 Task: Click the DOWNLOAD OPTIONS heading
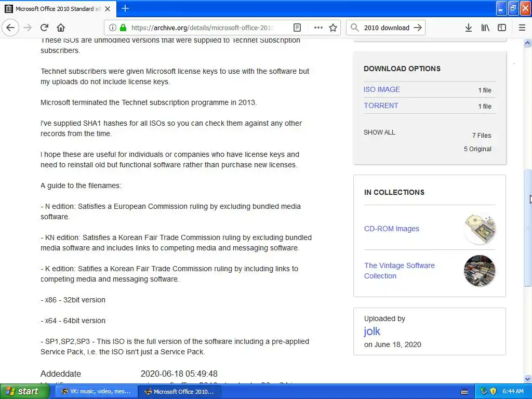pos(402,69)
